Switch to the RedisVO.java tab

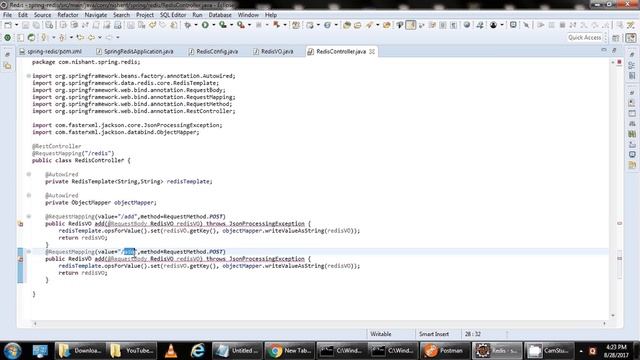[273, 51]
